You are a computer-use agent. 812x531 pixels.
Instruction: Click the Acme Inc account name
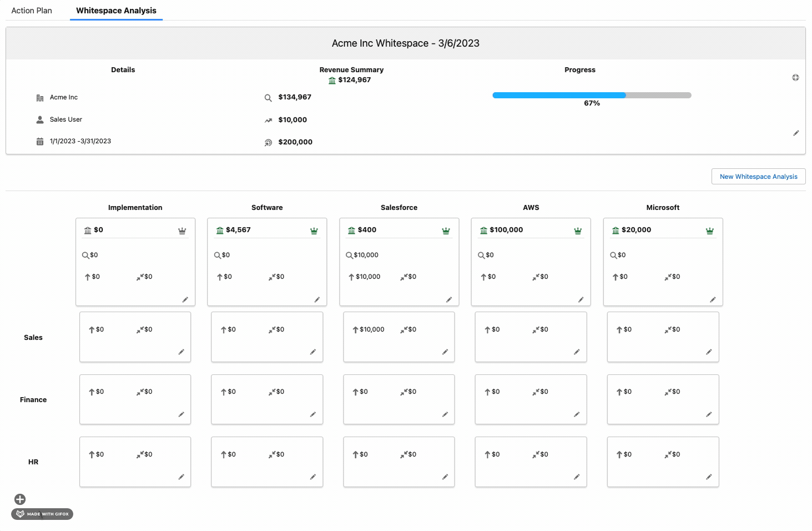click(x=64, y=97)
